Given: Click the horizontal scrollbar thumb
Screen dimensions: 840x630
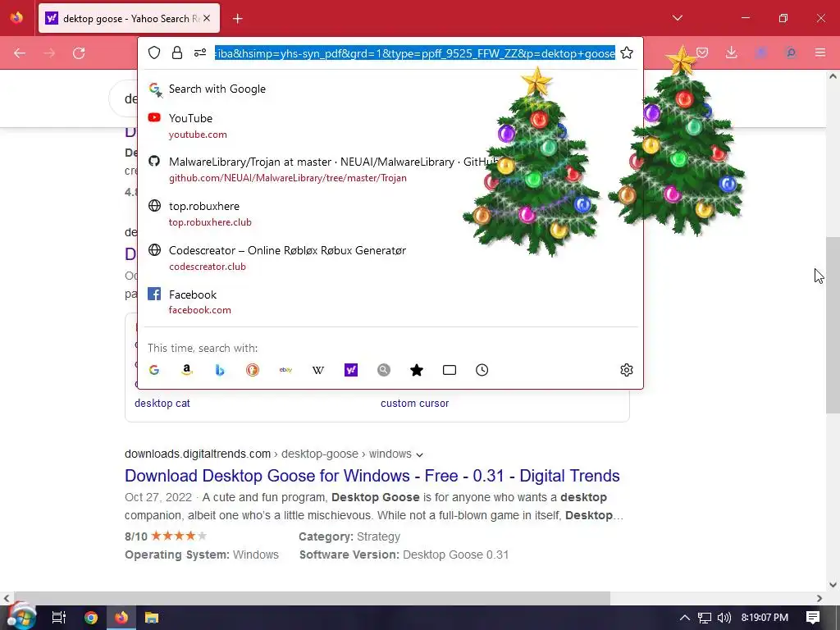Looking at the screenshot, I should point(312,598).
